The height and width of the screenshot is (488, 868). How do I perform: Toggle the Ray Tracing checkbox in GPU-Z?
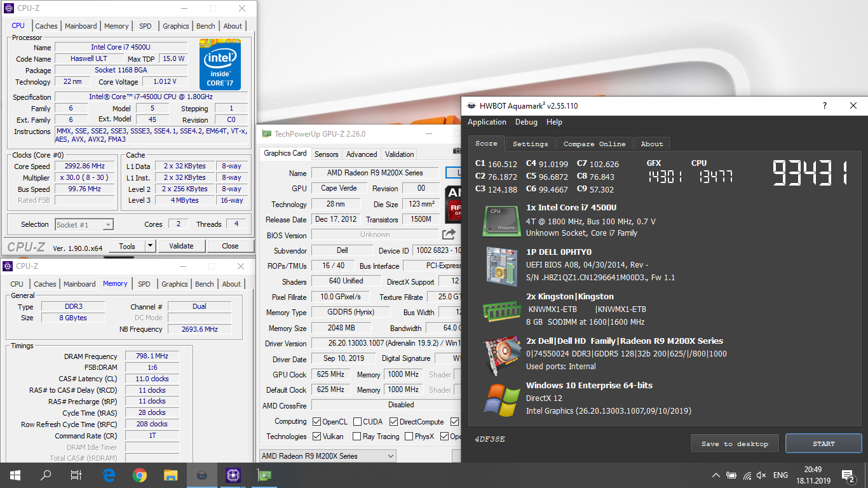click(357, 437)
